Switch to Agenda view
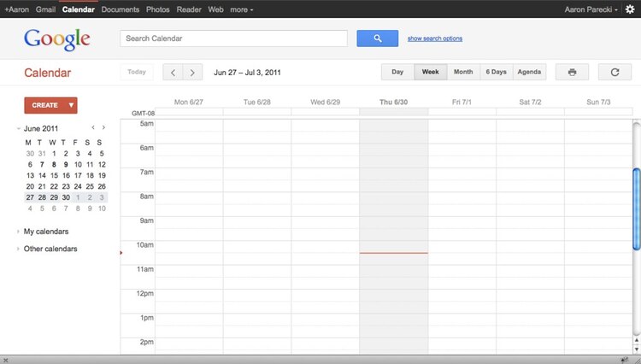641x364 pixels. [529, 72]
